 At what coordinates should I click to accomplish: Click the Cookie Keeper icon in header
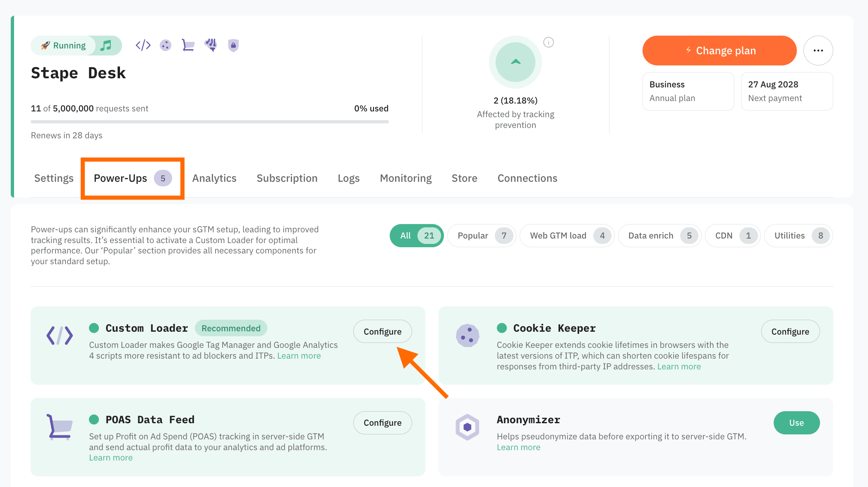[x=165, y=45]
